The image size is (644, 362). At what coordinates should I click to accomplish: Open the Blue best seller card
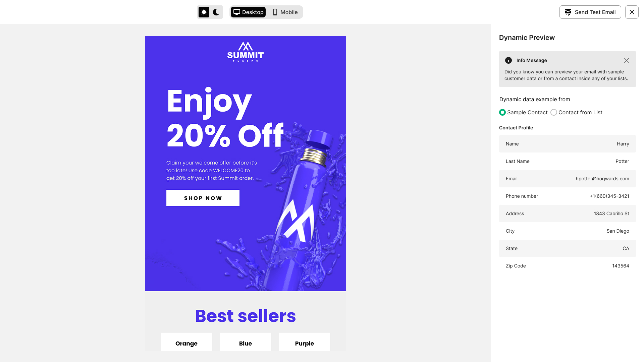[246, 342]
